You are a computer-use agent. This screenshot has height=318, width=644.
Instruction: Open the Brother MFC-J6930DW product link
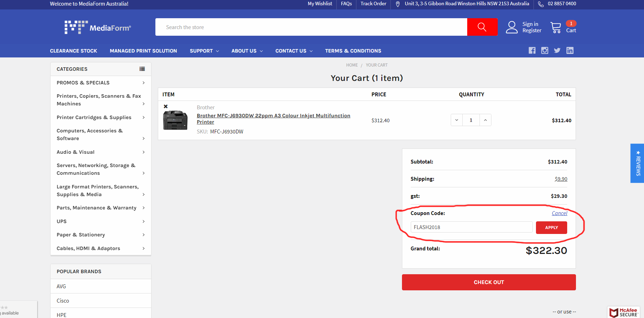[x=273, y=119]
